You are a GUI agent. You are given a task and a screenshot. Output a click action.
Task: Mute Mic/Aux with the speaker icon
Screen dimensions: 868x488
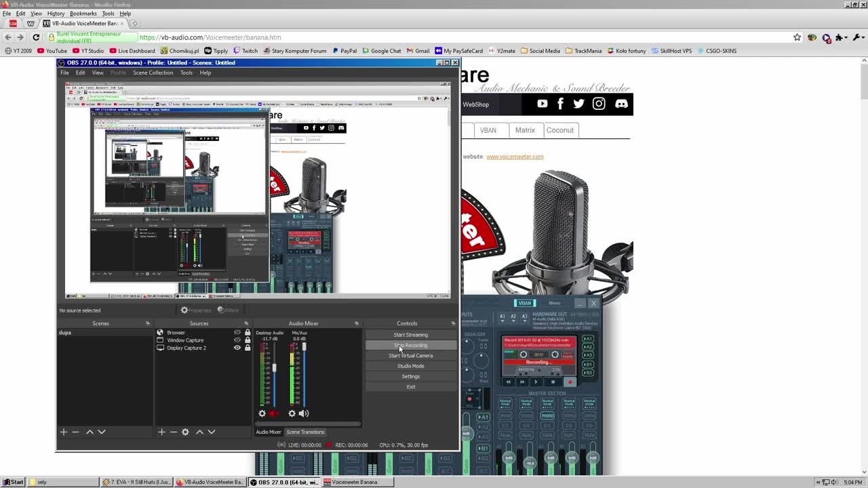304,413
